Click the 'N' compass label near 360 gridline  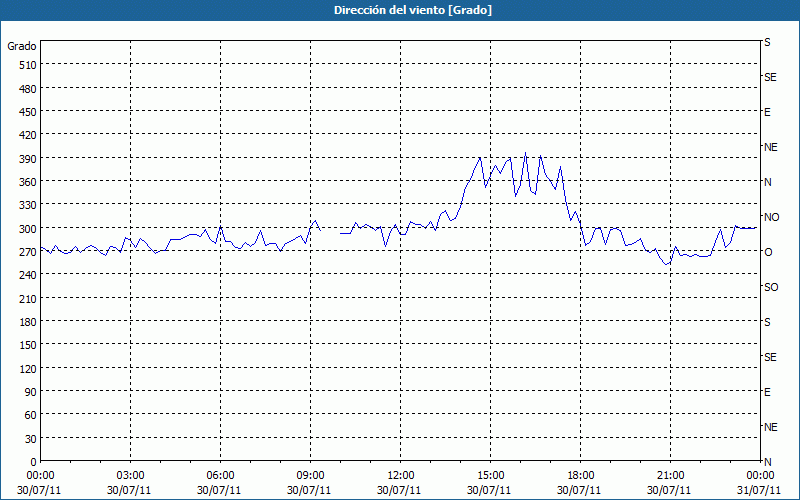767,182
